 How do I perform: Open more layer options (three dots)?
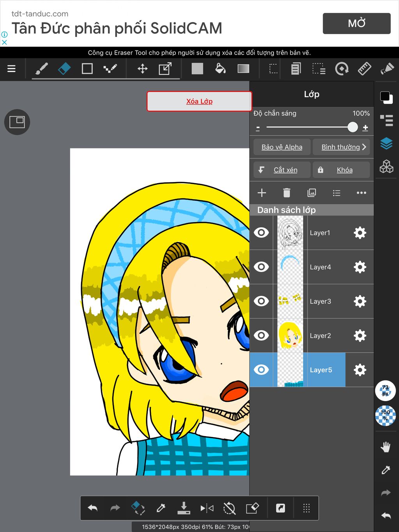[362, 193]
